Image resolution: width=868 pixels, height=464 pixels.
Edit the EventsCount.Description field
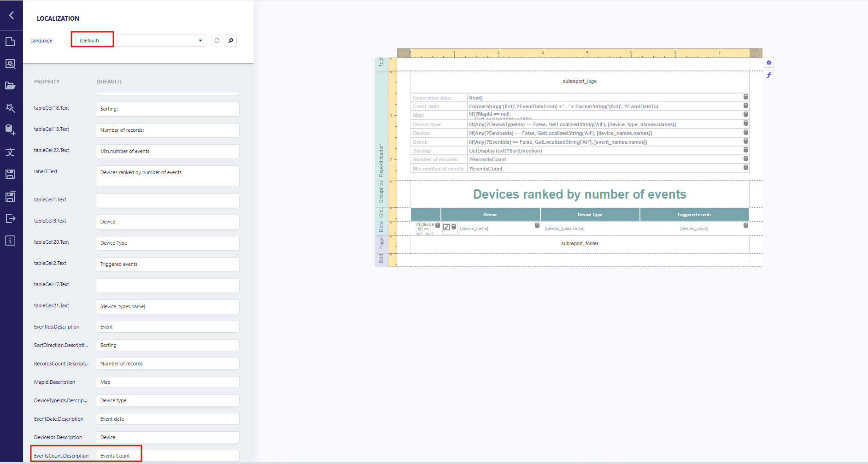click(167, 456)
